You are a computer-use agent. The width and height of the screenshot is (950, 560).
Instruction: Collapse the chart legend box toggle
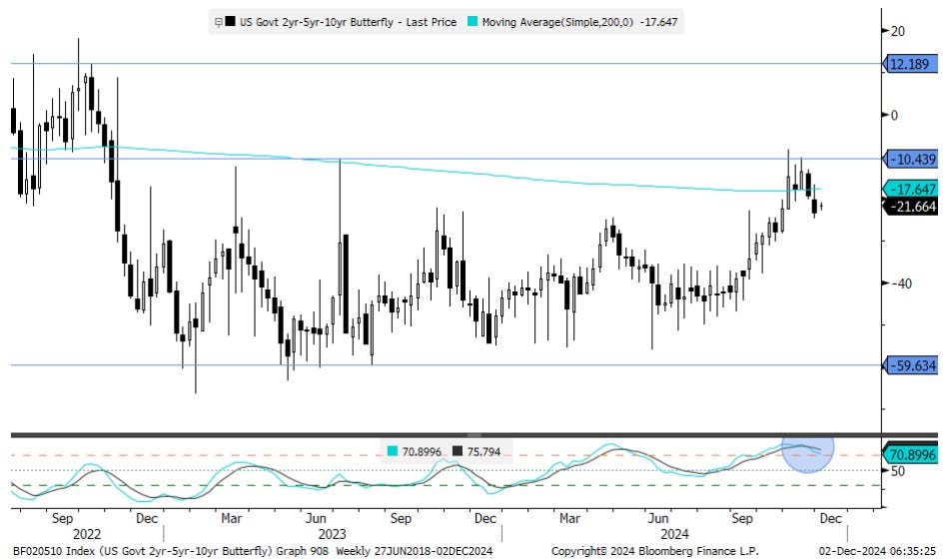(x=218, y=22)
